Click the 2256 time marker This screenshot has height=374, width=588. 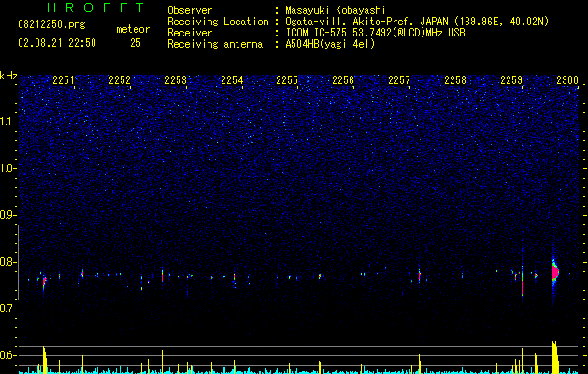[343, 79]
